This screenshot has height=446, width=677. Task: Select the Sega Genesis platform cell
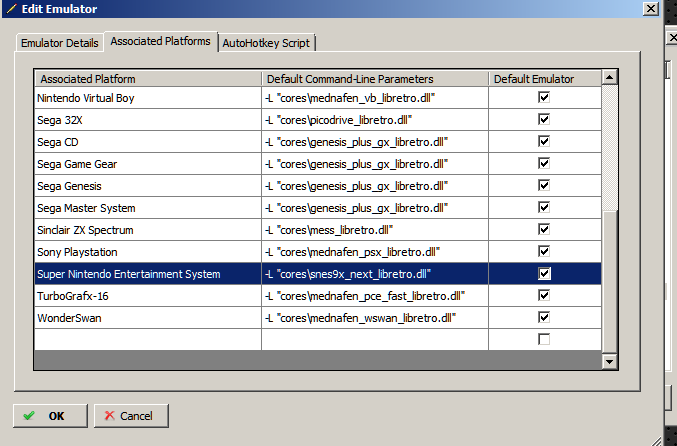point(148,186)
